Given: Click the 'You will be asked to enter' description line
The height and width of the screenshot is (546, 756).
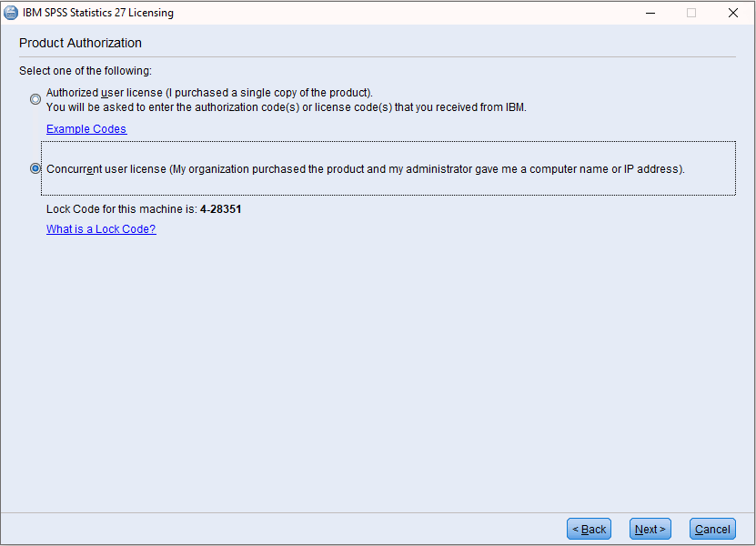Looking at the screenshot, I should tap(286, 106).
